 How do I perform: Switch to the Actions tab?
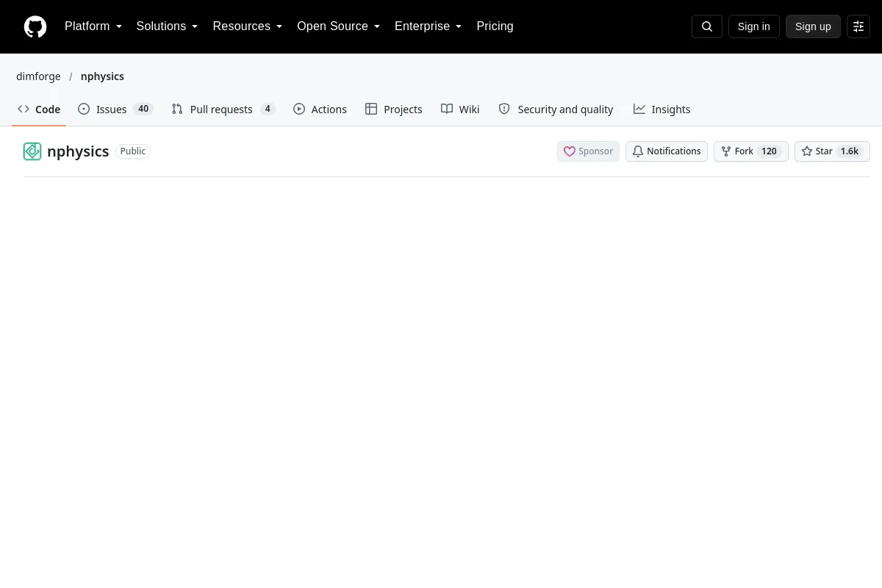tap(320, 109)
